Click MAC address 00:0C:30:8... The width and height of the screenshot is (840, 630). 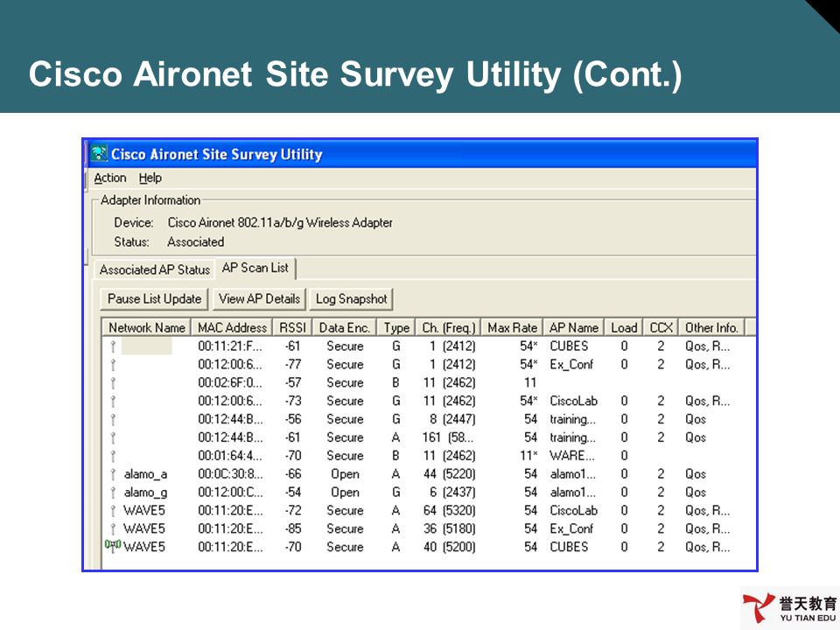point(230,474)
